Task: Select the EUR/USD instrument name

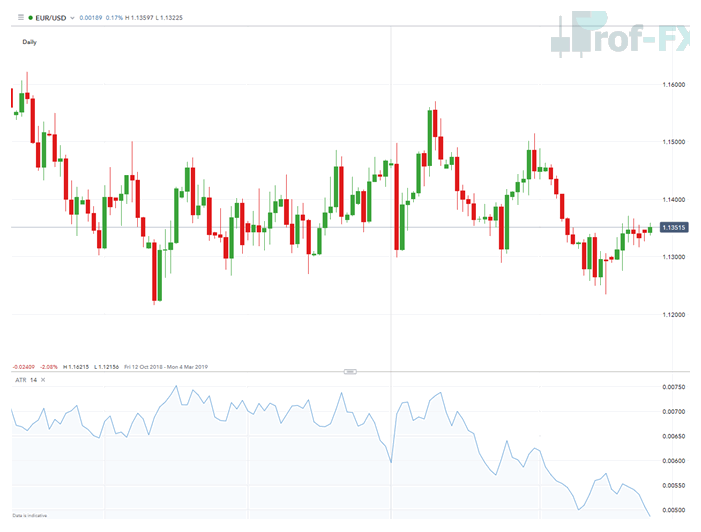Action: [x=52, y=17]
